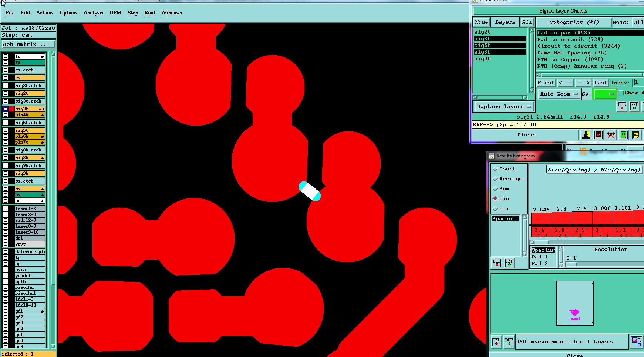644x357 pixels.
Task: Open the Analysis menu
Action: point(93,13)
